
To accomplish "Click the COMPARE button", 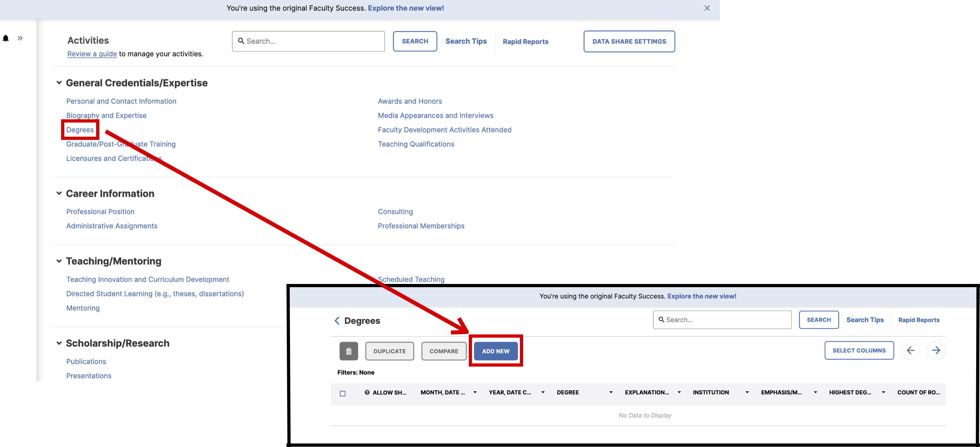I will click(444, 351).
